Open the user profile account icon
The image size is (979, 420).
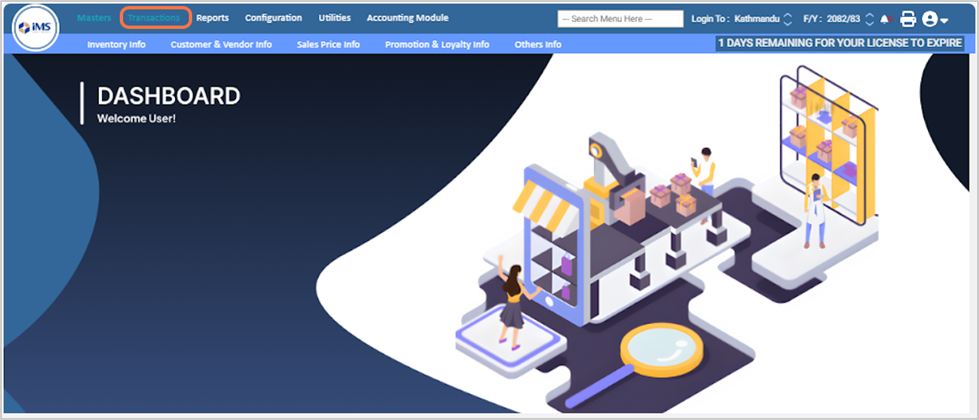tap(930, 18)
